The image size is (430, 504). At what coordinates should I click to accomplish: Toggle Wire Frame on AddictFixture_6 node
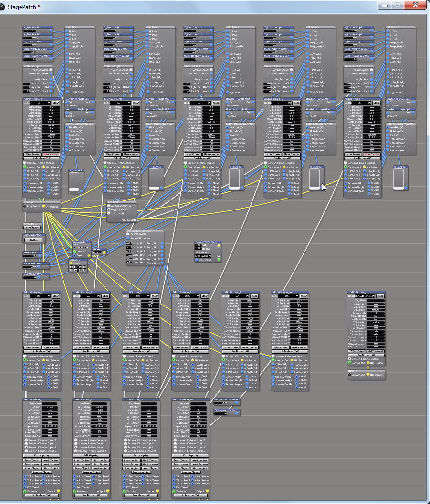[x=82, y=347]
